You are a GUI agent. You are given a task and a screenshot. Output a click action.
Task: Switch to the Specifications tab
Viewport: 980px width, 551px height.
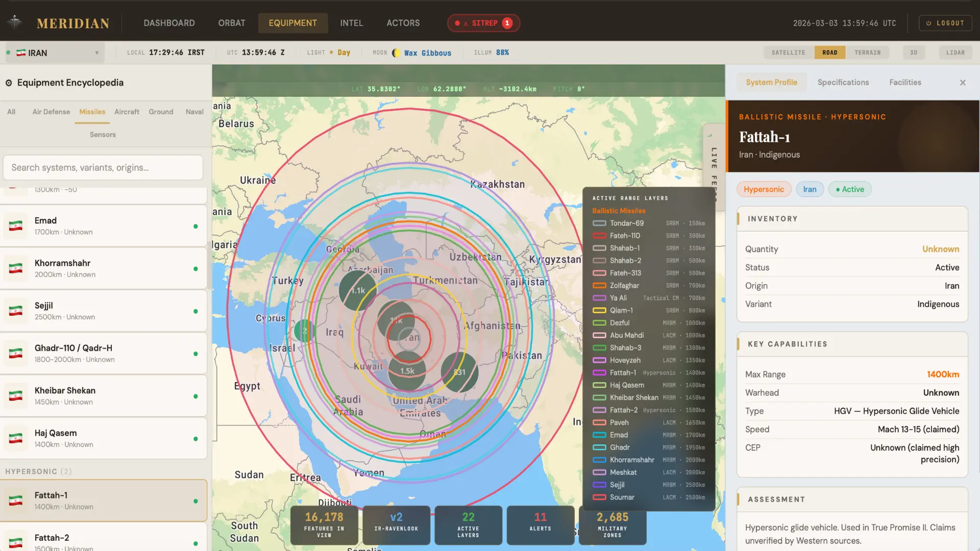pyautogui.click(x=843, y=83)
